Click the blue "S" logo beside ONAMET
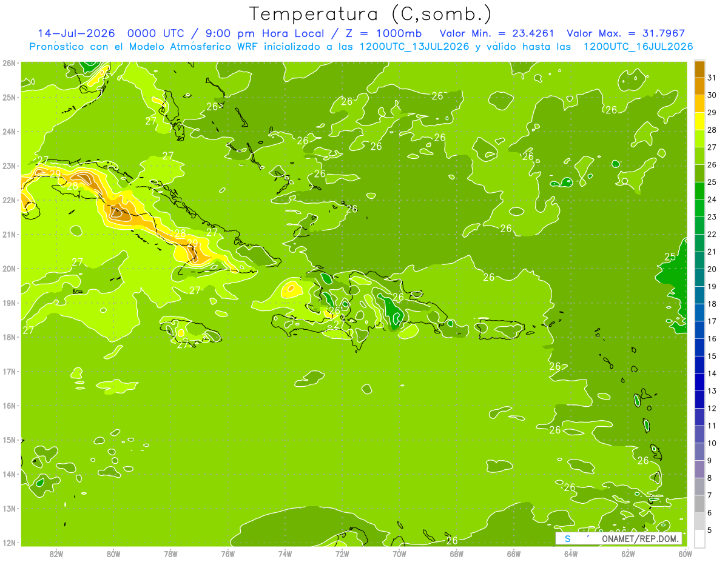This screenshot has height=562, width=728. click(x=568, y=538)
